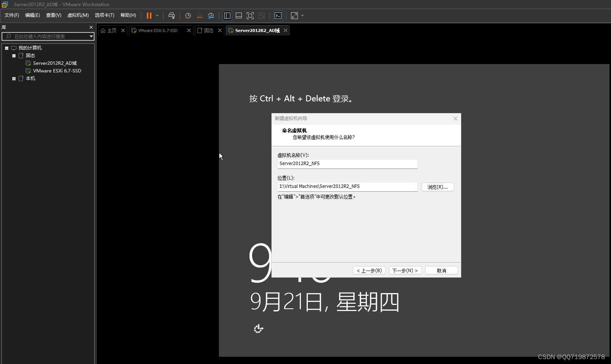Close the 新建虚拟机向导 dialog
The image size is (611, 364).
coord(455,119)
